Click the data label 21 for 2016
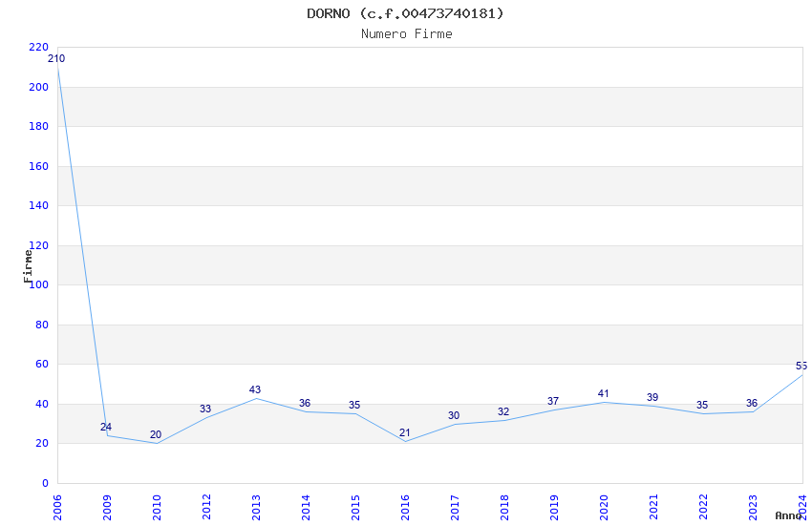 (404, 433)
